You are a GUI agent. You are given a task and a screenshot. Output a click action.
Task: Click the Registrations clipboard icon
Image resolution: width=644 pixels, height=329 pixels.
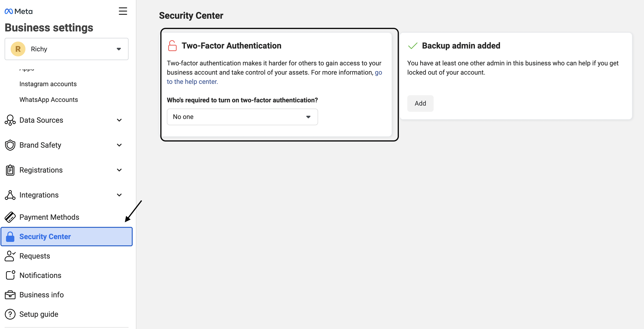10,170
